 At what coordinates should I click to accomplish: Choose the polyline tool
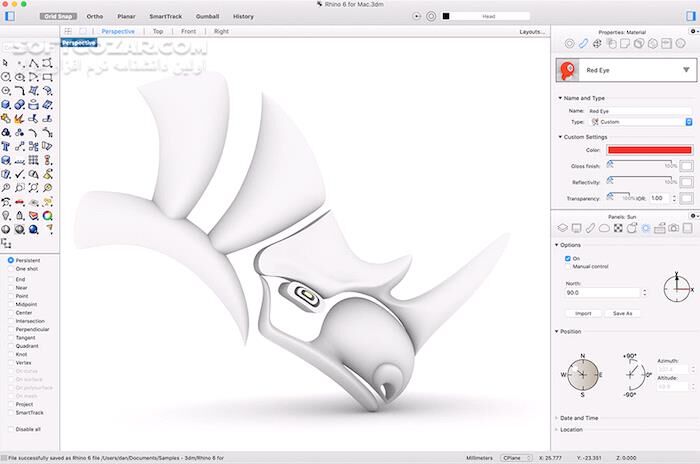point(33,63)
